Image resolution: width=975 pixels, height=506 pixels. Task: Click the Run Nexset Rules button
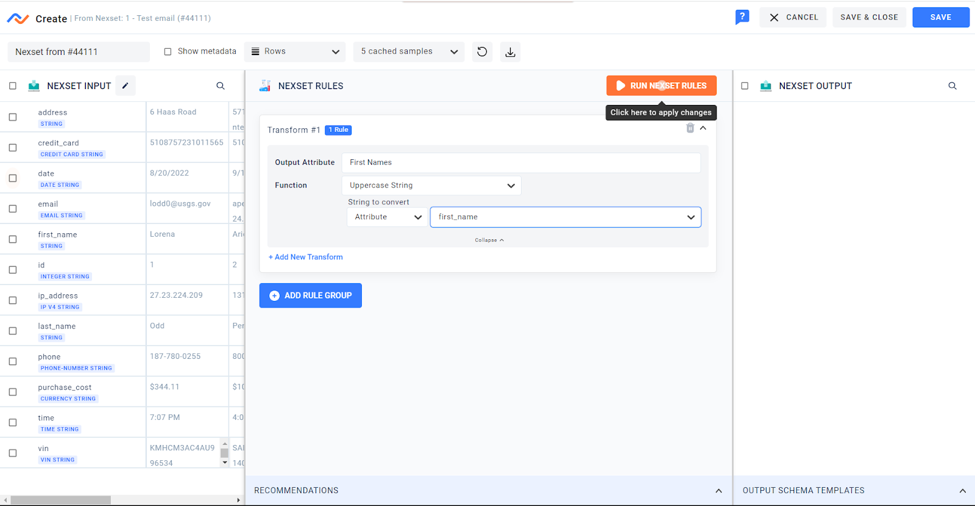click(x=661, y=86)
